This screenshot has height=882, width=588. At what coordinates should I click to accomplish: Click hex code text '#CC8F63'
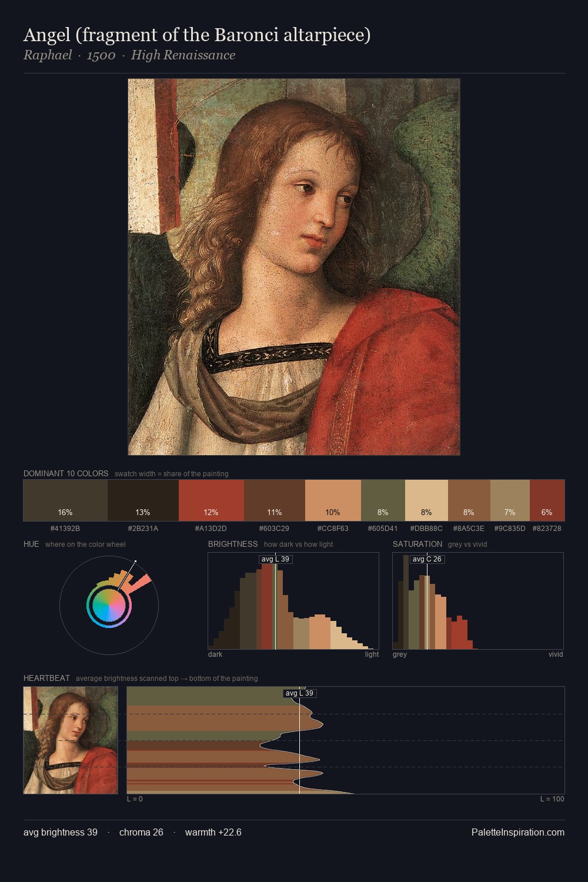[x=333, y=529]
